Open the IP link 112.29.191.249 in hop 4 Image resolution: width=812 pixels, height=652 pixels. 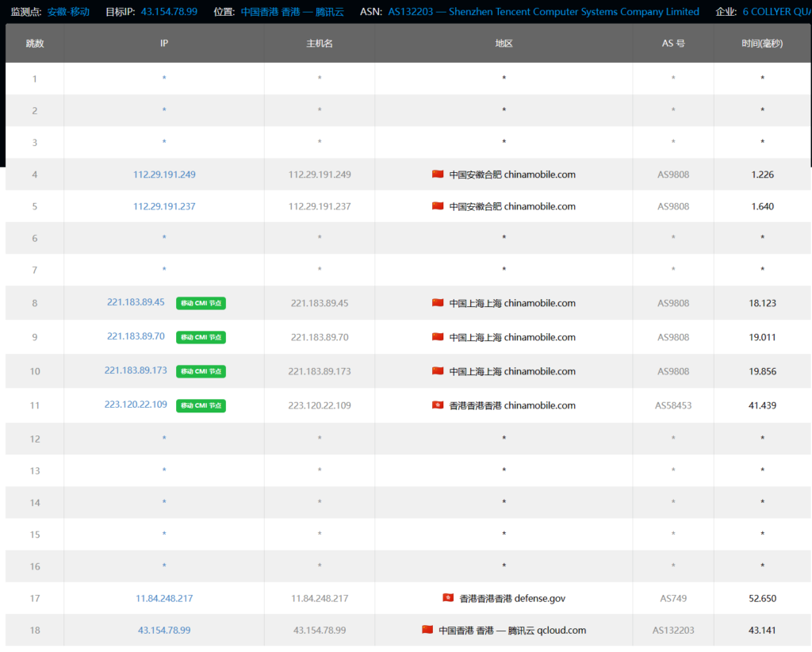(x=164, y=175)
